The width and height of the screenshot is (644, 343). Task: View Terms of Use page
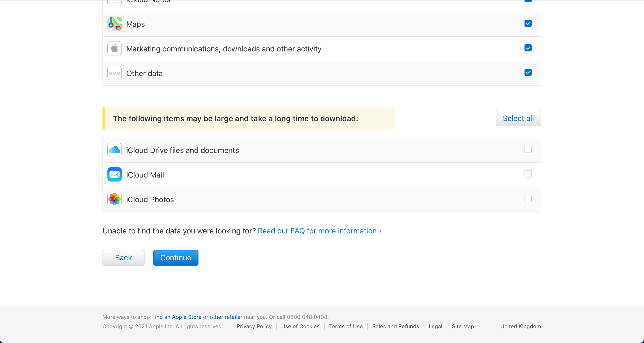click(346, 327)
